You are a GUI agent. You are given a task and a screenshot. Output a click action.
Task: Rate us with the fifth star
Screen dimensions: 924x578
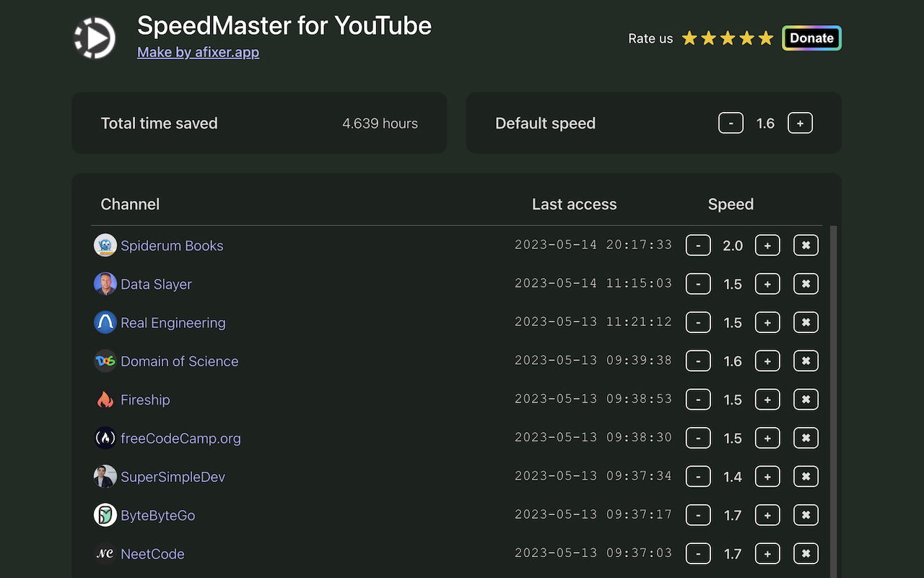766,38
